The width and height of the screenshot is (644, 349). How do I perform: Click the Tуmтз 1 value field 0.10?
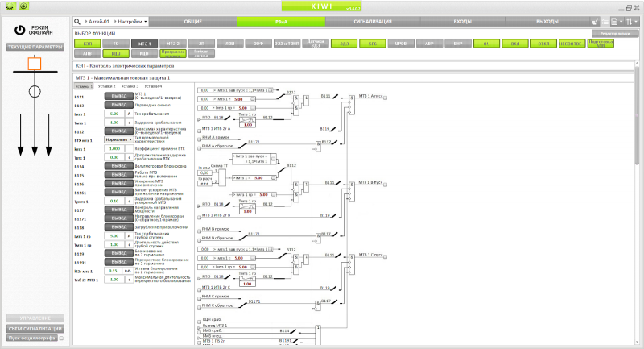(x=114, y=201)
